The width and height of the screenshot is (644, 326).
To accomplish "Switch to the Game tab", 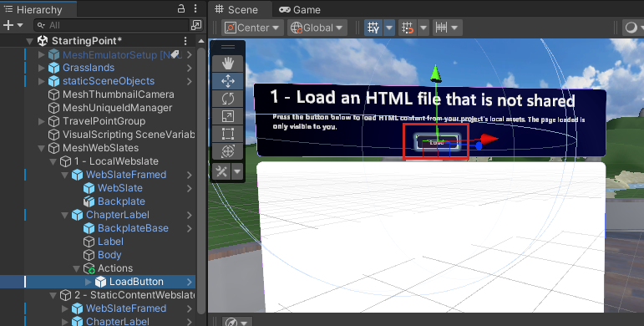I will [300, 9].
